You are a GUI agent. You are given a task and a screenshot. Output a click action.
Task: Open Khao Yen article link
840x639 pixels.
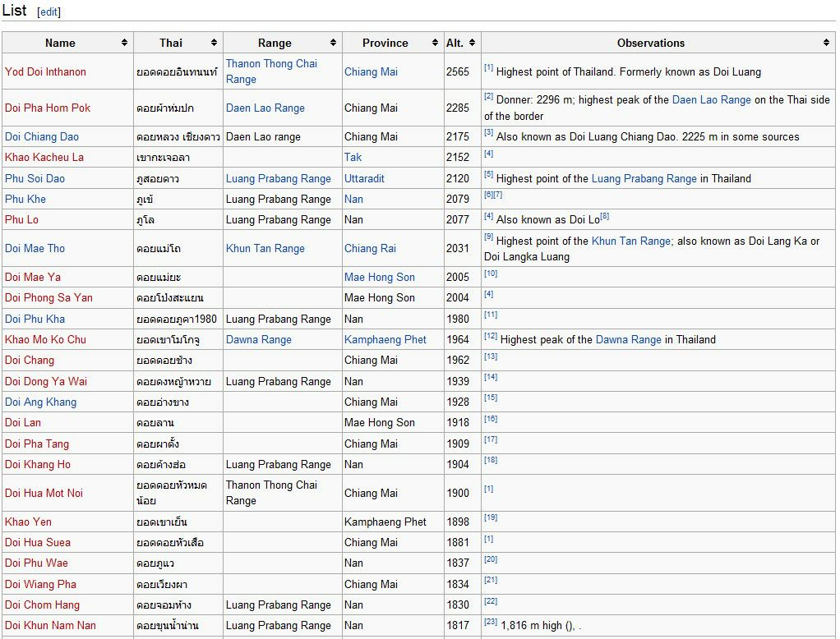pos(29,522)
